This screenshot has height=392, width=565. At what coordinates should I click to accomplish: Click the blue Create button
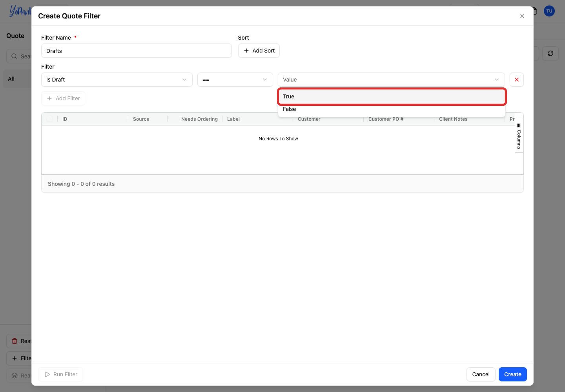coord(512,374)
